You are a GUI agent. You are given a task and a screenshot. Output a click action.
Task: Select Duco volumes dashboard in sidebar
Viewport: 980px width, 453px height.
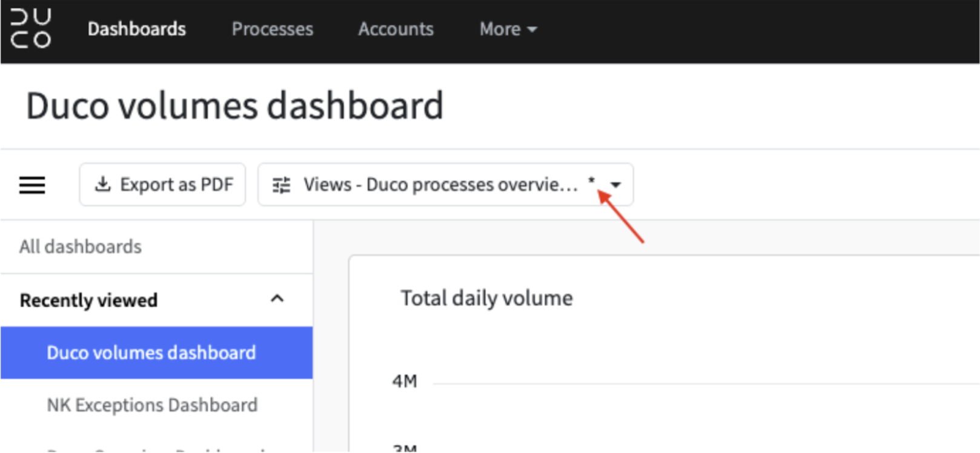click(156, 352)
